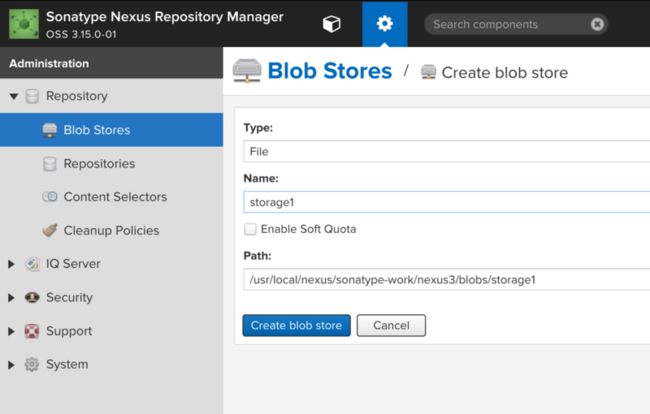Click the Create blob store button
This screenshot has width=650, height=414.
[x=296, y=325]
